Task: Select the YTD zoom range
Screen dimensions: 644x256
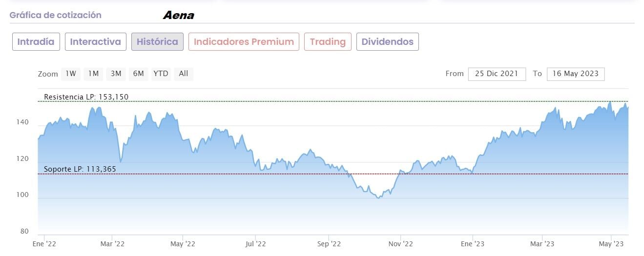Action: click(161, 74)
